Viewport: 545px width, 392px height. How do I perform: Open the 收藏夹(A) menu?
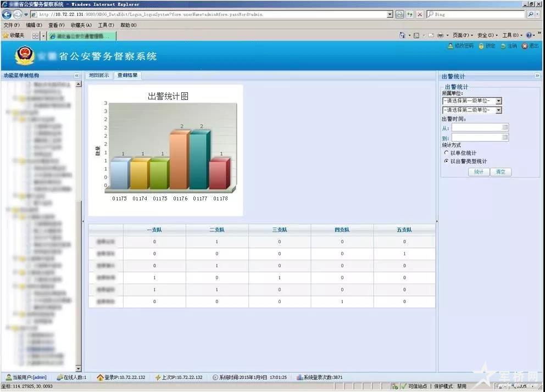click(x=81, y=25)
